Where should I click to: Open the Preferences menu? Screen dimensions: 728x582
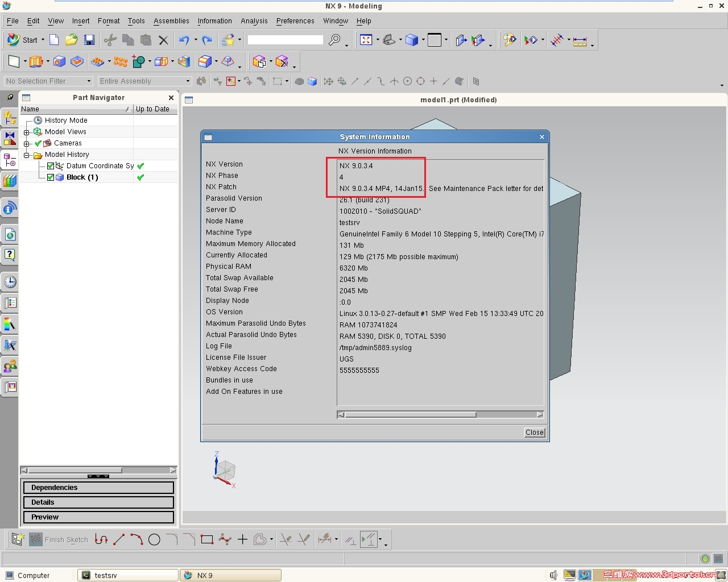295,21
